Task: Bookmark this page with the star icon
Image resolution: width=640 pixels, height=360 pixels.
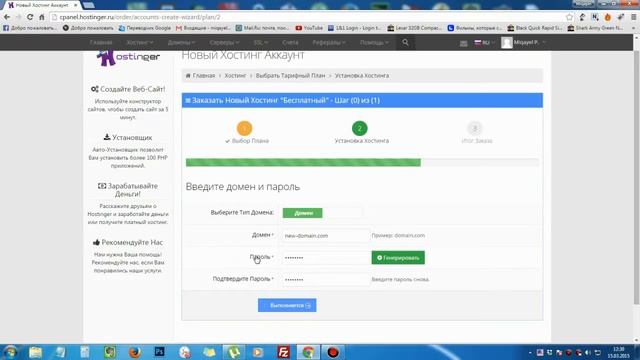Action: (x=569, y=17)
